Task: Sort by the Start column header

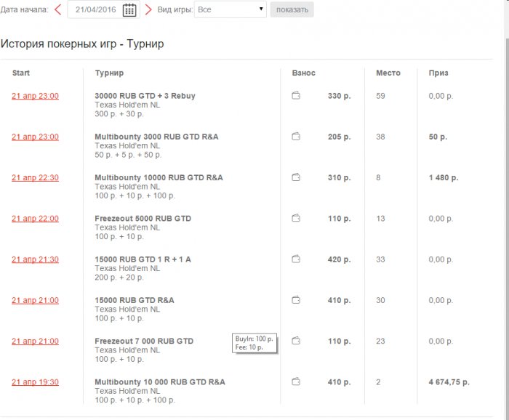Action: click(x=21, y=73)
